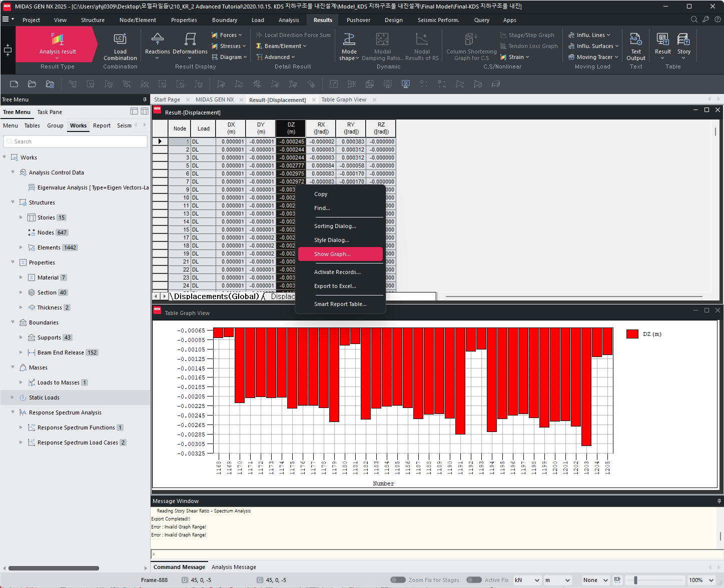724x588 pixels.
Task: Open the Deformations results icon
Action: pyautogui.click(x=190, y=44)
